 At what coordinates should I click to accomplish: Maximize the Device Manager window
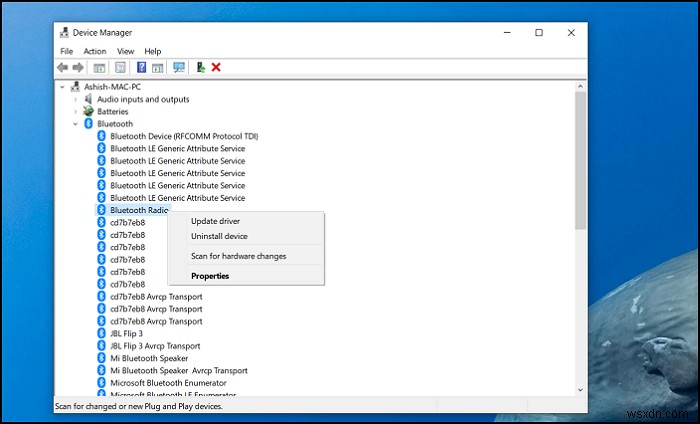(539, 33)
